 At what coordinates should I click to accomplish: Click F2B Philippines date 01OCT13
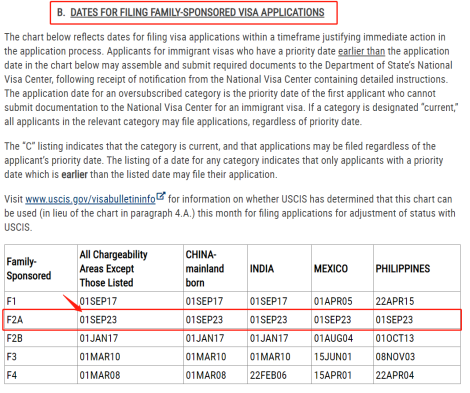point(395,338)
